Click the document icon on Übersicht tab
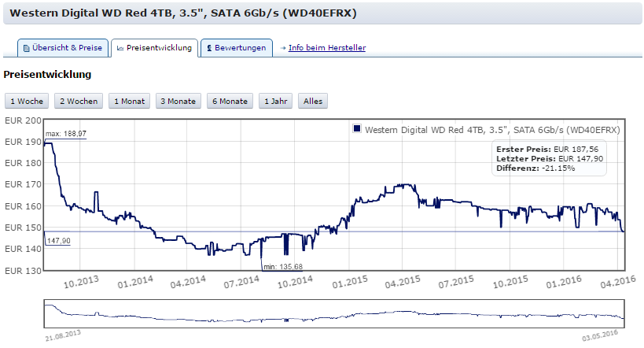The image size is (644, 348). (x=26, y=48)
